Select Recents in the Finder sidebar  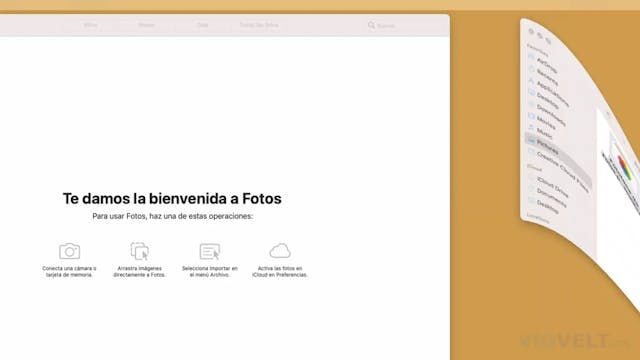click(x=547, y=77)
